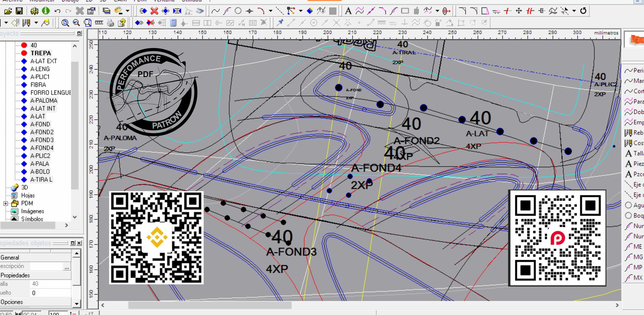This screenshot has width=644, height=315.
Task: Open dropdown arrow next to red arc tool
Action: tap(270, 11)
